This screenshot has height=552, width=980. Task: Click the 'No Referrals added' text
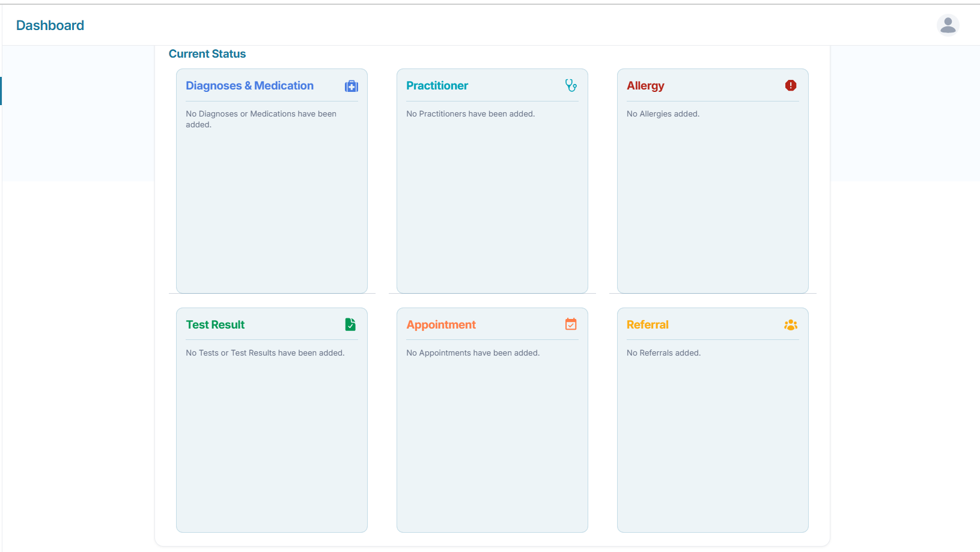pyautogui.click(x=663, y=353)
